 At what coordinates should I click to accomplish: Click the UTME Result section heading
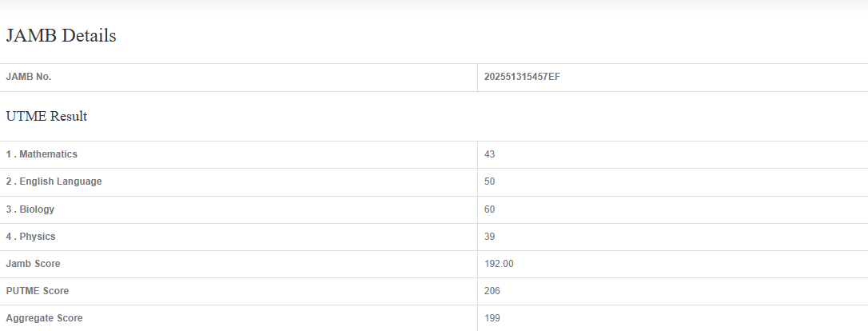pyautogui.click(x=46, y=117)
